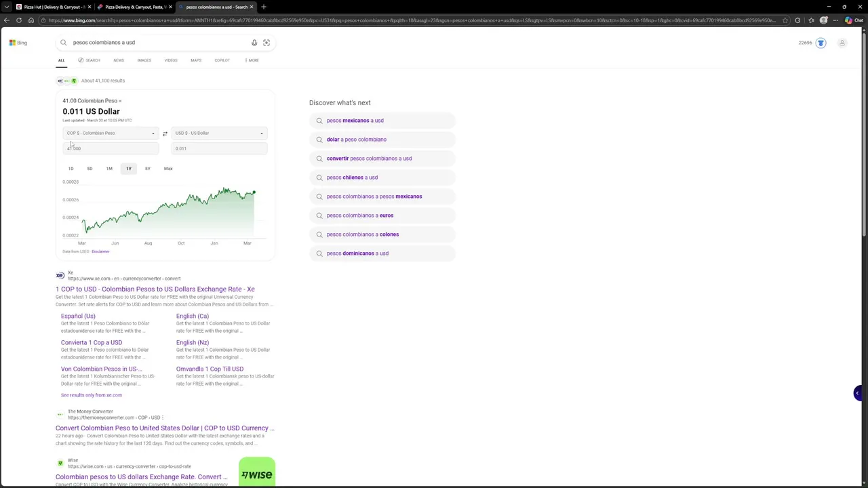This screenshot has height=488, width=868.
Task: Open the chart Disclaimer link
Action: (100, 251)
